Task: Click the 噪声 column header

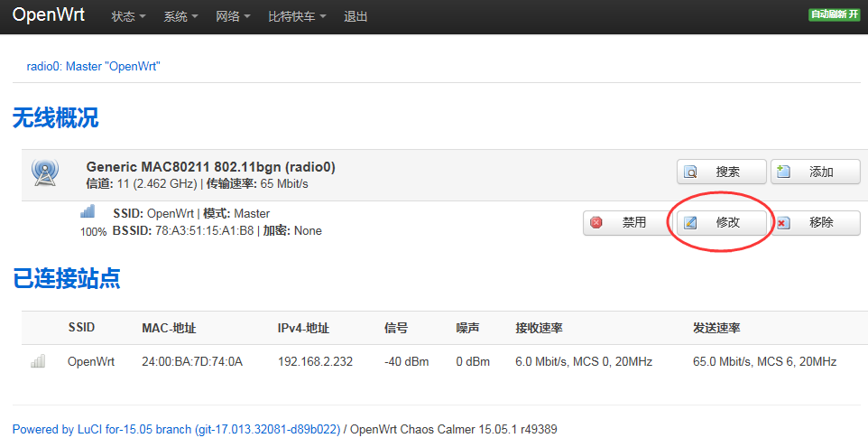Action: pos(467,328)
